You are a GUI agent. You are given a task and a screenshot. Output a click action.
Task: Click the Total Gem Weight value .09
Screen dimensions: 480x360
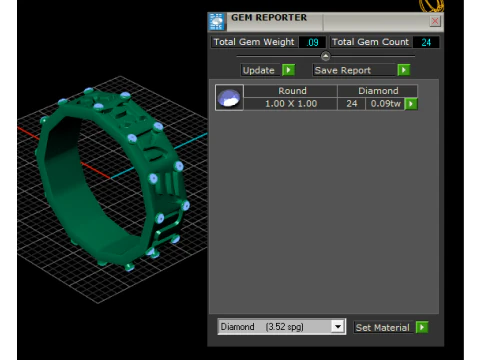pos(312,42)
